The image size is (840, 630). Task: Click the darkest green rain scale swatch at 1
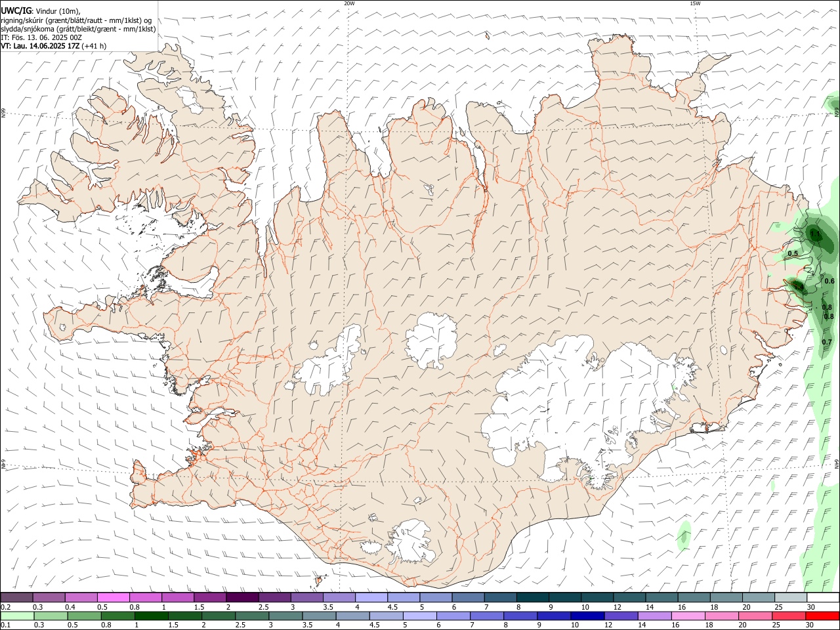pyautogui.click(x=150, y=616)
